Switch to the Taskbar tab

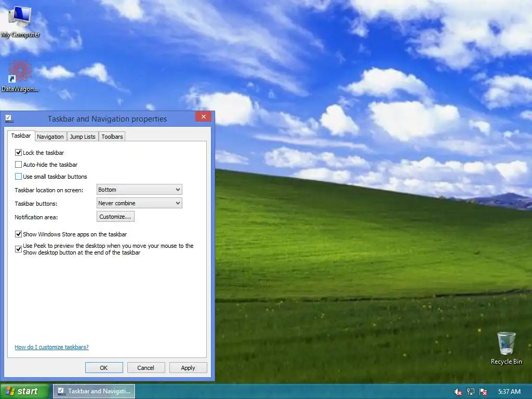(21, 136)
